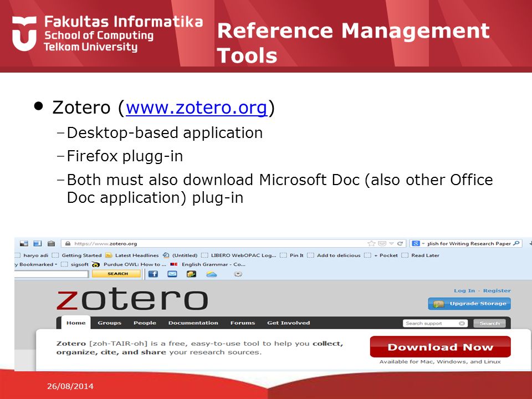Click the Add to delicious bookmarklet

point(334,255)
